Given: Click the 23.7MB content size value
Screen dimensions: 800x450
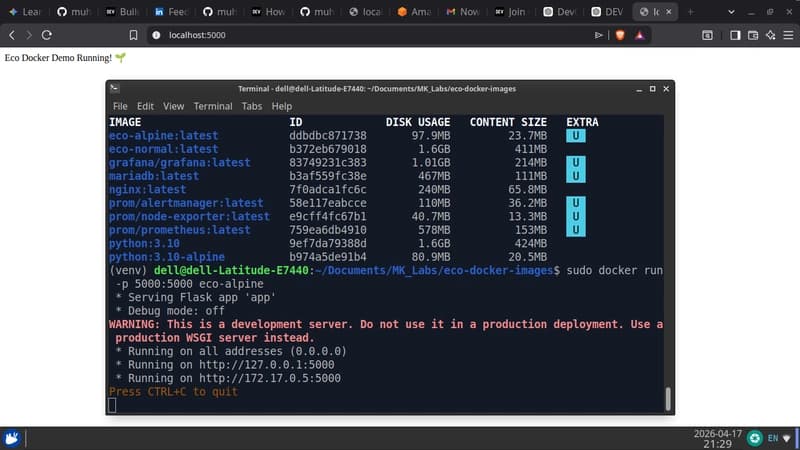Looking at the screenshot, I should (528, 136).
